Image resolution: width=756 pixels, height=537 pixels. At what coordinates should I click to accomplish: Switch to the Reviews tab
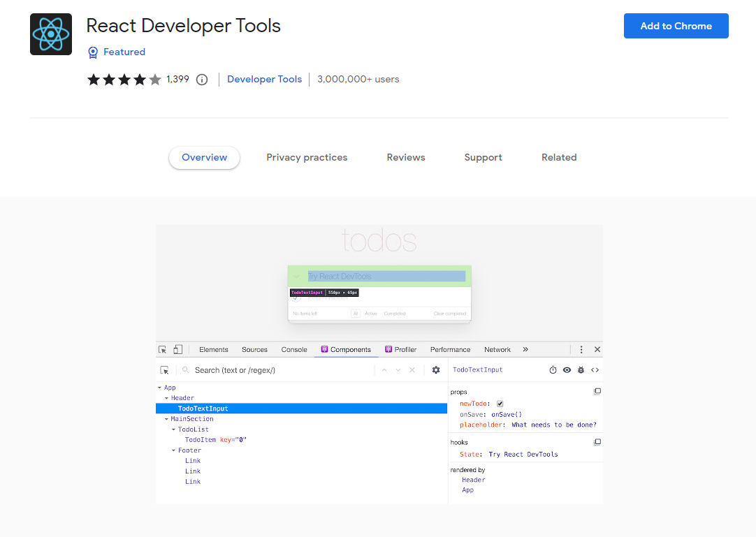[406, 158]
